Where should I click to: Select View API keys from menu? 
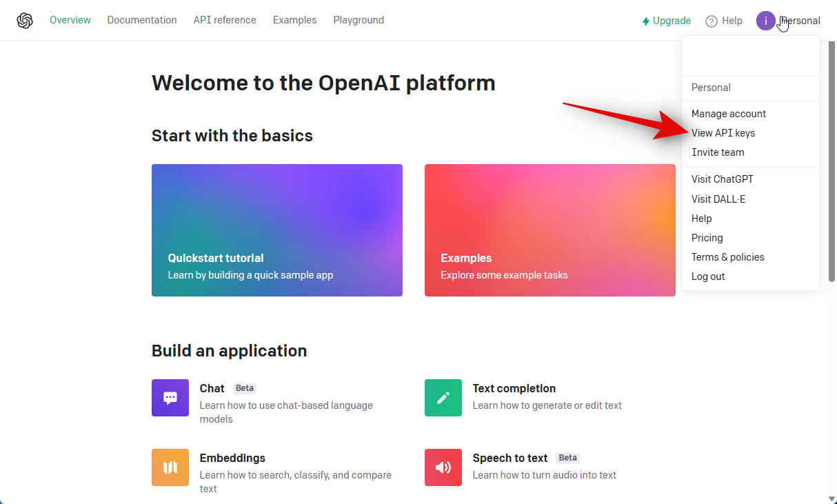(723, 133)
